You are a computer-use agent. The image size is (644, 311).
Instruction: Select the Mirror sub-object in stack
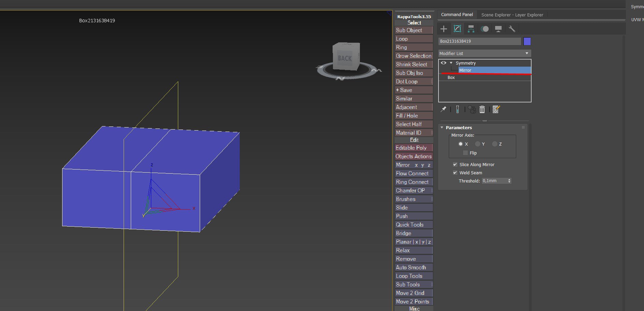coord(494,70)
